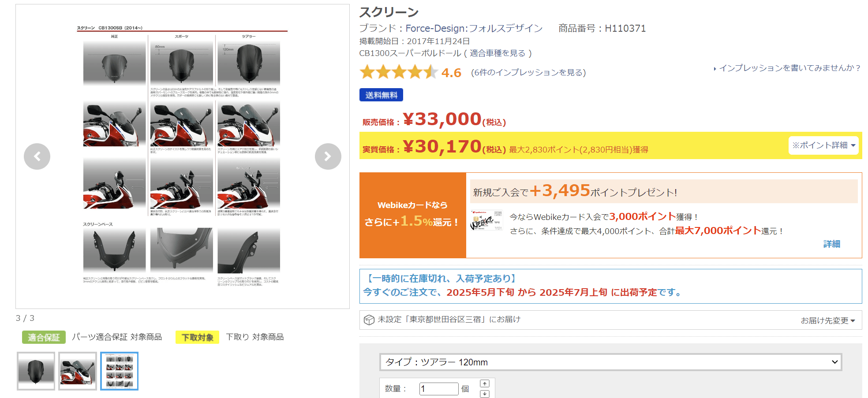Click the quantity input field

[x=438, y=389]
